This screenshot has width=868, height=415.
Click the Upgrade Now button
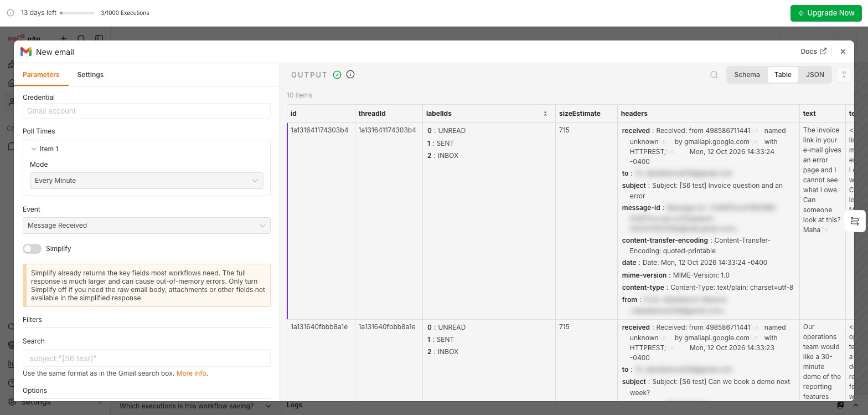coord(826,13)
